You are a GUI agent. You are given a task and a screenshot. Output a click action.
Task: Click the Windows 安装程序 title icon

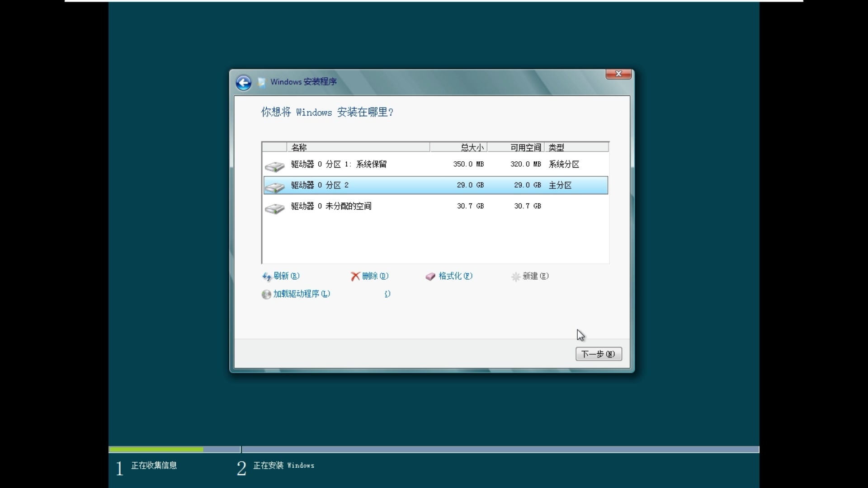tap(261, 82)
